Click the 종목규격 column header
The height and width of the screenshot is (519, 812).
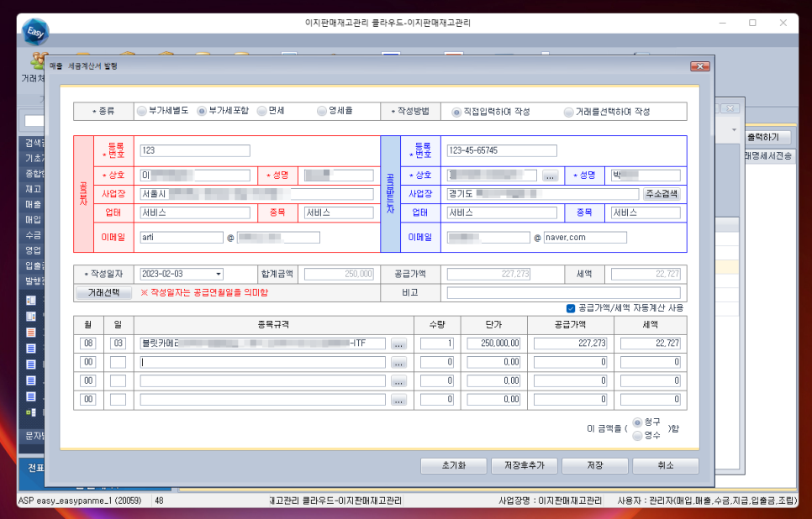(x=273, y=325)
